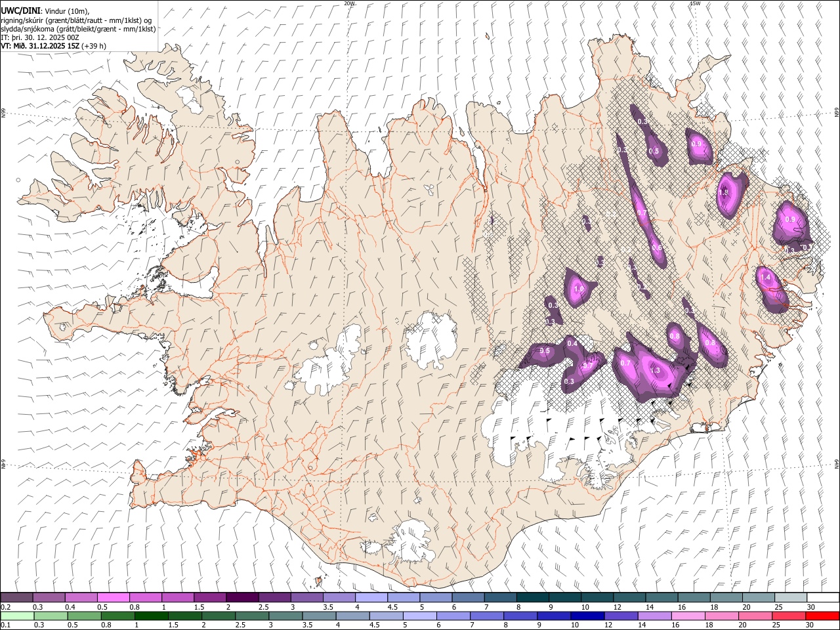Choose the darkest green swatch after bottom-scale 1
840x630 pixels.
tap(152, 616)
